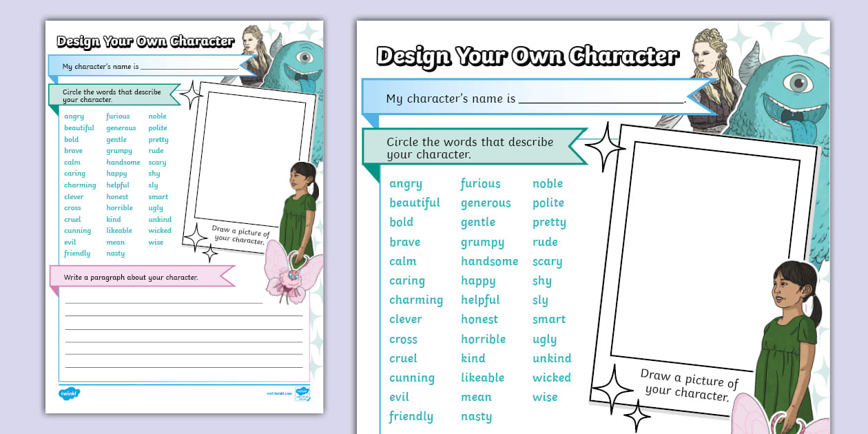Circle the word "charming"

point(416,300)
